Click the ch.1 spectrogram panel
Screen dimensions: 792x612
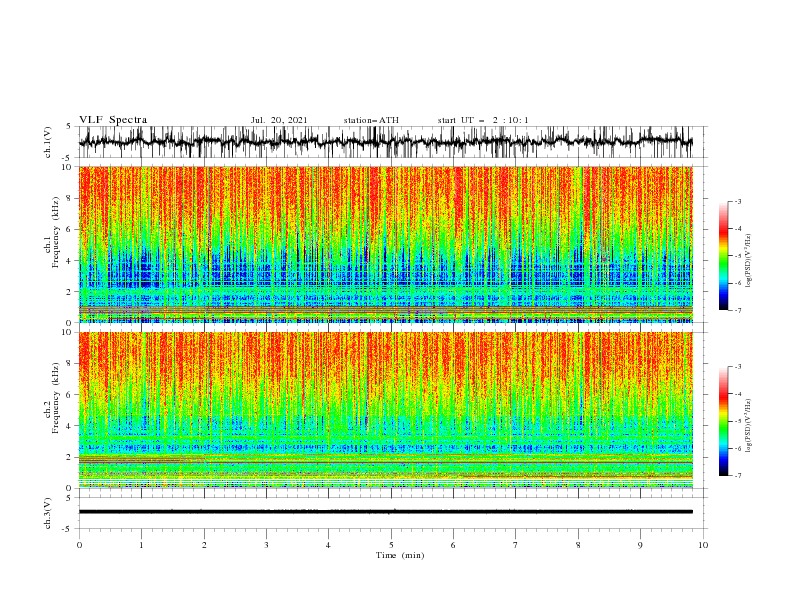(x=386, y=244)
